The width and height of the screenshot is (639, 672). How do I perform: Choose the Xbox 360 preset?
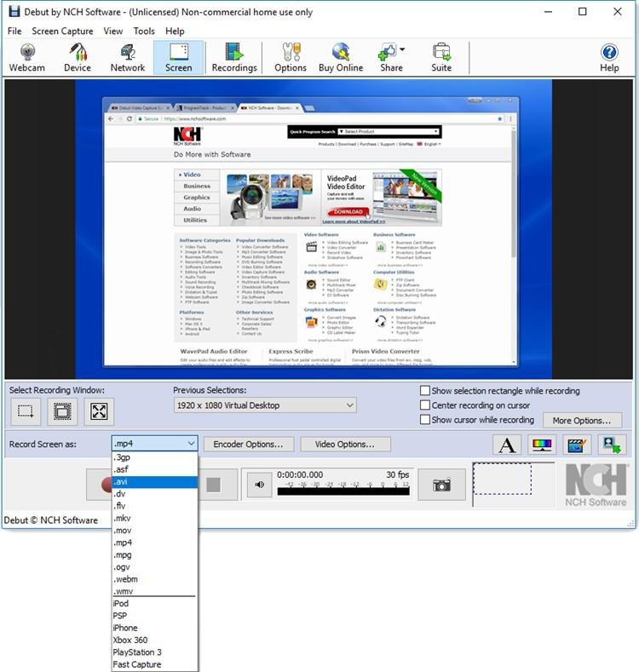tap(154, 640)
